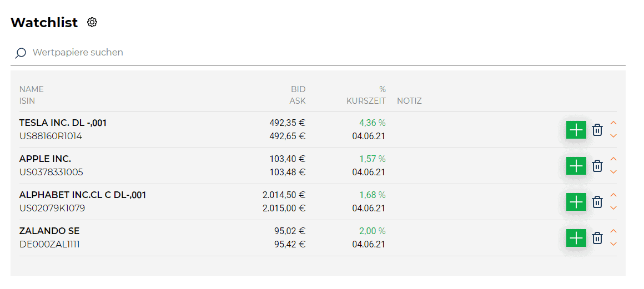Click the NOTIZ column header
Image resolution: width=644 pixels, height=289 pixels.
point(409,101)
